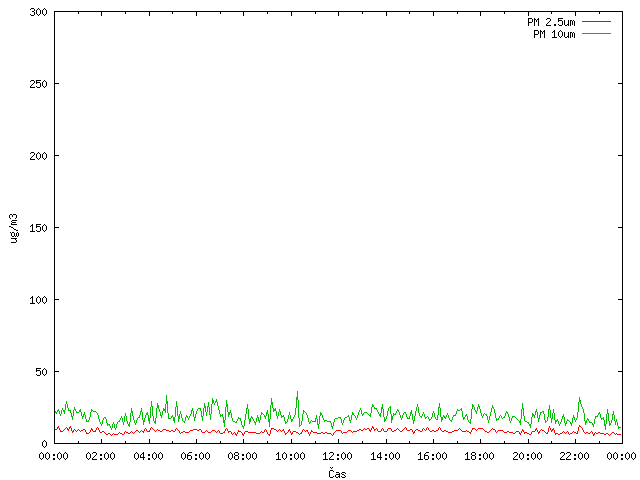
Task: Click the highest green peak after 10:00
Action: (298, 392)
